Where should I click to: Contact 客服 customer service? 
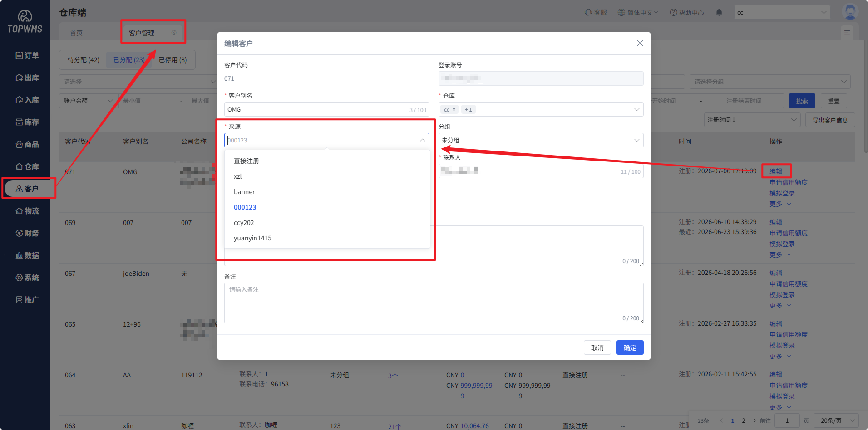596,12
